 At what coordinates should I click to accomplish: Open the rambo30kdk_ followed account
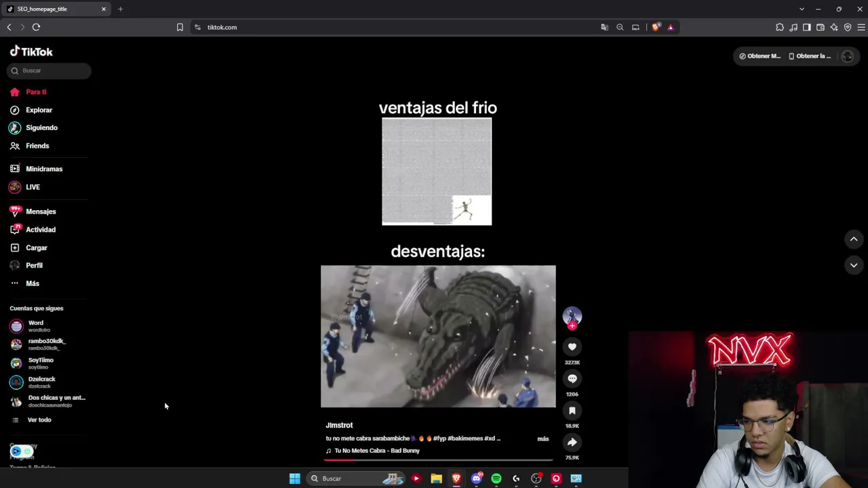pyautogui.click(x=38, y=344)
